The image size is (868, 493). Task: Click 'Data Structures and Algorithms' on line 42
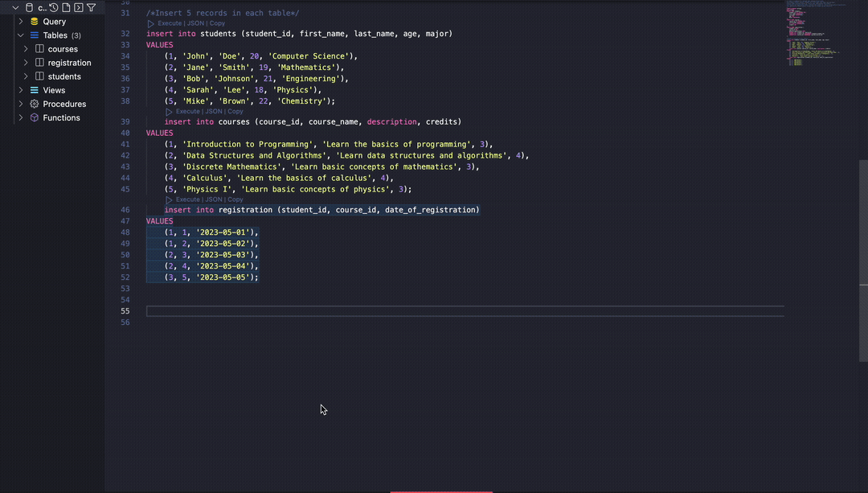point(254,156)
